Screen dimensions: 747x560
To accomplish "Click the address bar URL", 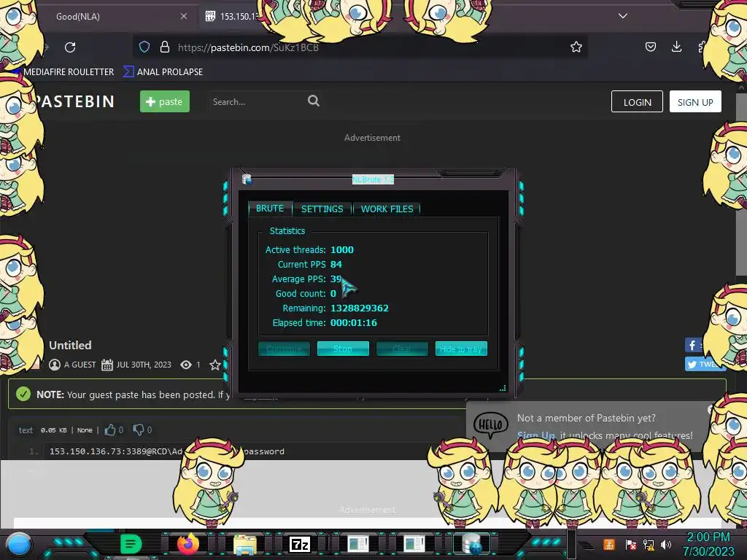I will (x=248, y=47).
